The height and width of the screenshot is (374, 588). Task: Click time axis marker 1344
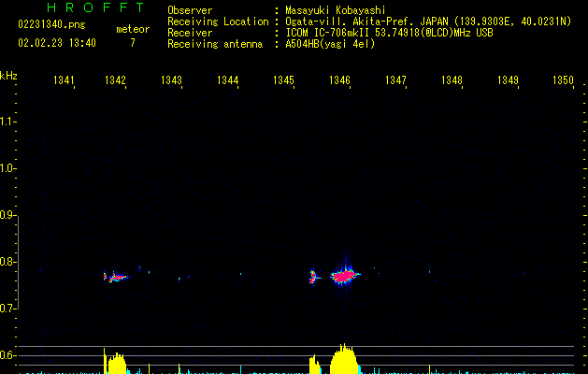tap(227, 80)
